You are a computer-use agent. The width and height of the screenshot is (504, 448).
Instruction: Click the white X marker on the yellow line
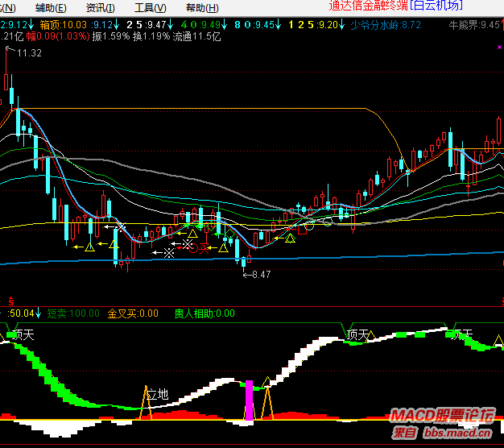pyautogui.click(x=121, y=227)
